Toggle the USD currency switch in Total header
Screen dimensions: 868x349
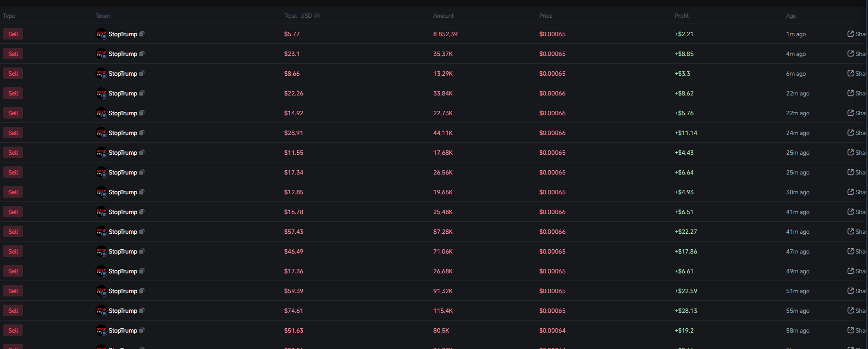click(317, 15)
